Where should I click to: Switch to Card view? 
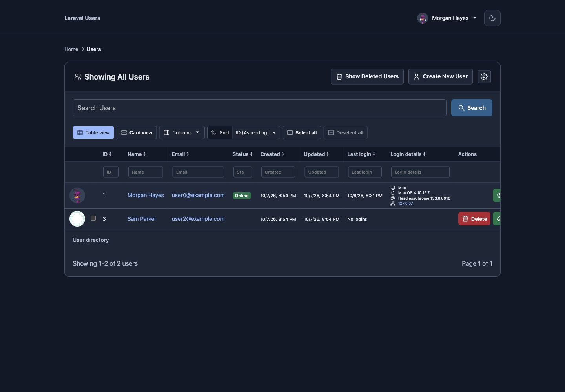(137, 132)
